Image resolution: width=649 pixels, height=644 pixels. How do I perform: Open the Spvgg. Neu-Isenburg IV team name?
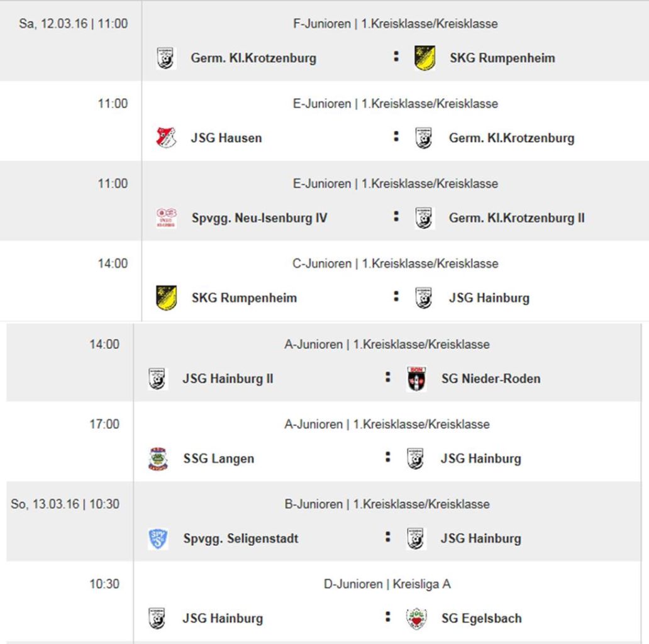pos(259,218)
